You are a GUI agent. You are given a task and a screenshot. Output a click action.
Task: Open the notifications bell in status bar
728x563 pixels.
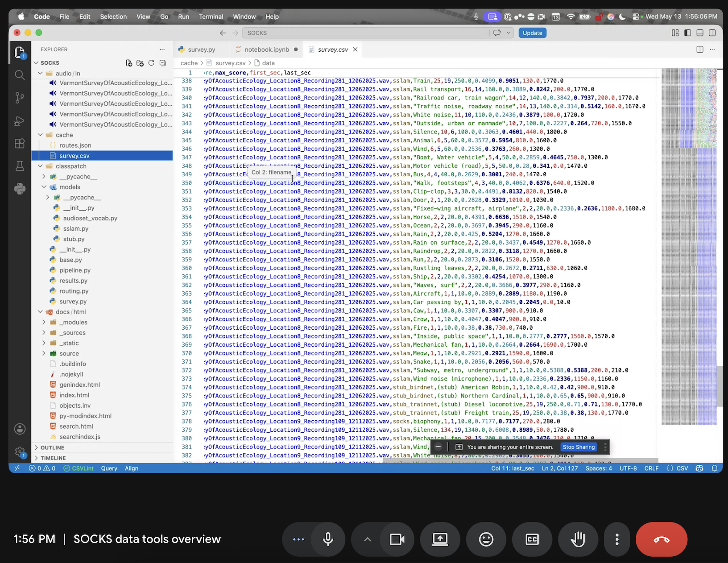[x=715, y=468]
